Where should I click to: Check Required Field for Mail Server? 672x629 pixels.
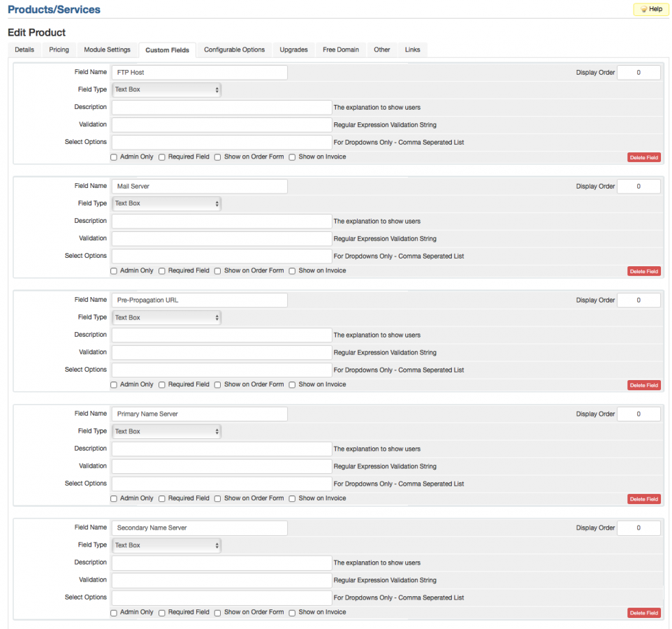(162, 271)
